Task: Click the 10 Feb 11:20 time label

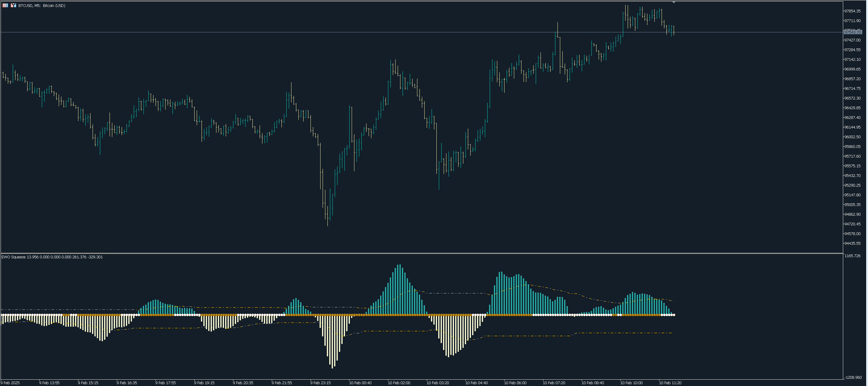Action: [x=670, y=383]
